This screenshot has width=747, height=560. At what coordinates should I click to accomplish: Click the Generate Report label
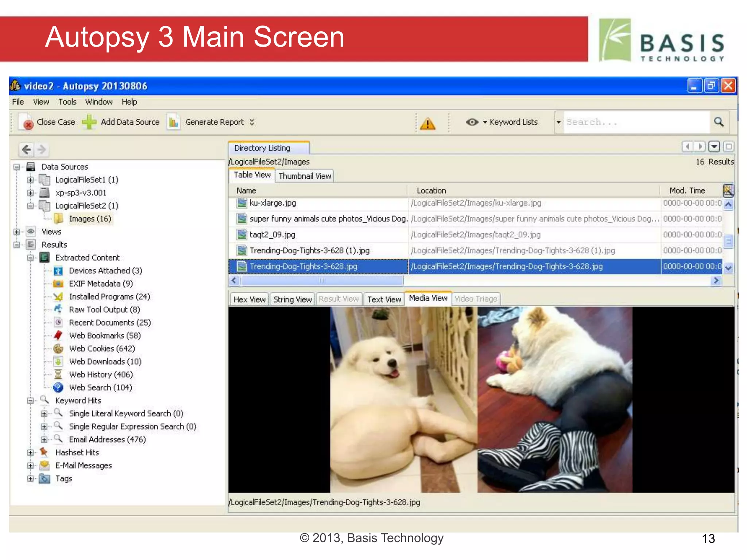(214, 122)
